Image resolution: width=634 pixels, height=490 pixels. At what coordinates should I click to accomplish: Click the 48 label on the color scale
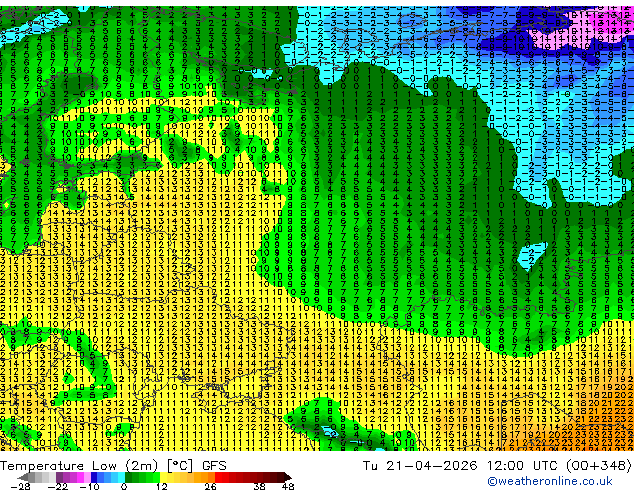(x=288, y=486)
